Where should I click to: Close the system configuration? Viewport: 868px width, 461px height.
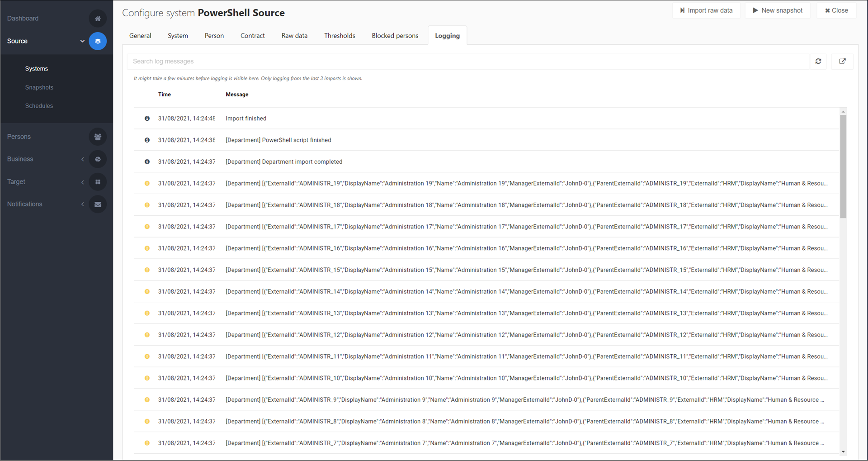[x=836, y=10]
